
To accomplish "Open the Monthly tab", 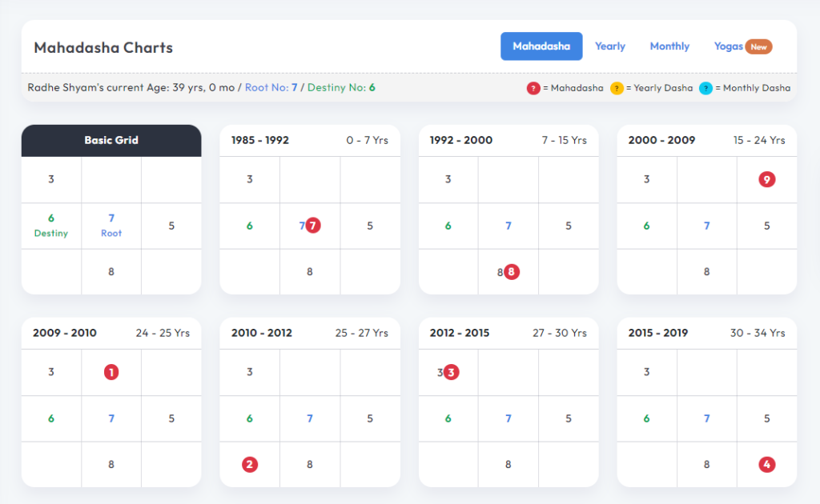I will tap(669, 46).
